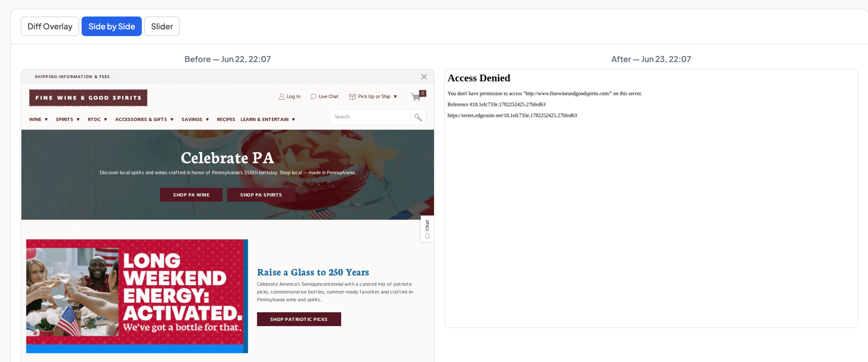Click the Pick Up or Ship box icon
The image size is (868, 362).
[x=352, y=97]
